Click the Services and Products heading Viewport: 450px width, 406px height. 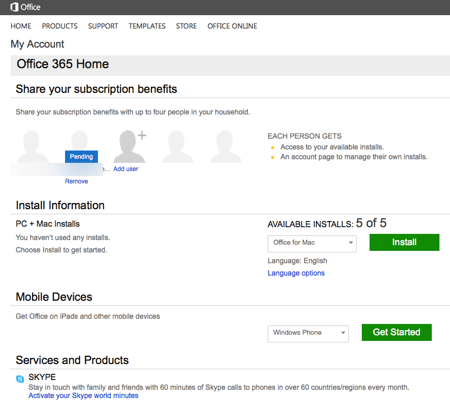pyautogui.click(x=72, y=360)
